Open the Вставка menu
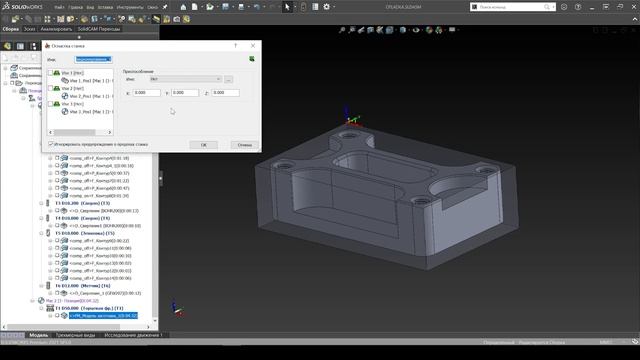Image resolution: width=640 pixels, height=360 pixels. pos(105,7)
